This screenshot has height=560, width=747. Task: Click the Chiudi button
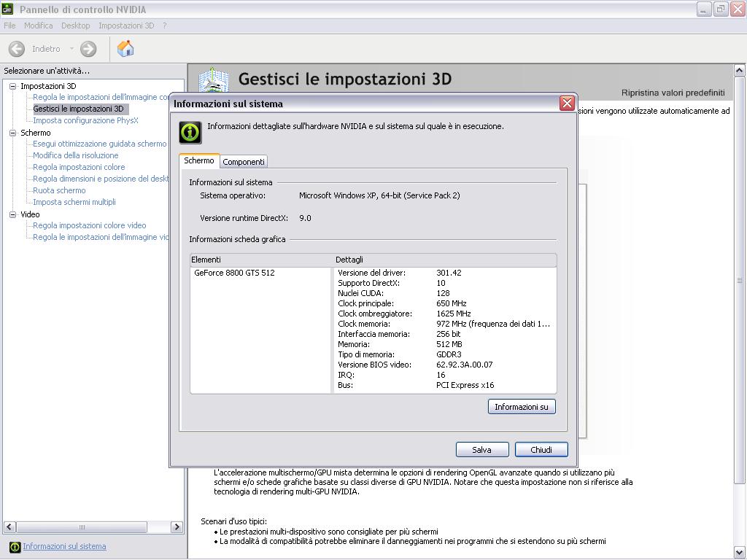tap(541, 449)
